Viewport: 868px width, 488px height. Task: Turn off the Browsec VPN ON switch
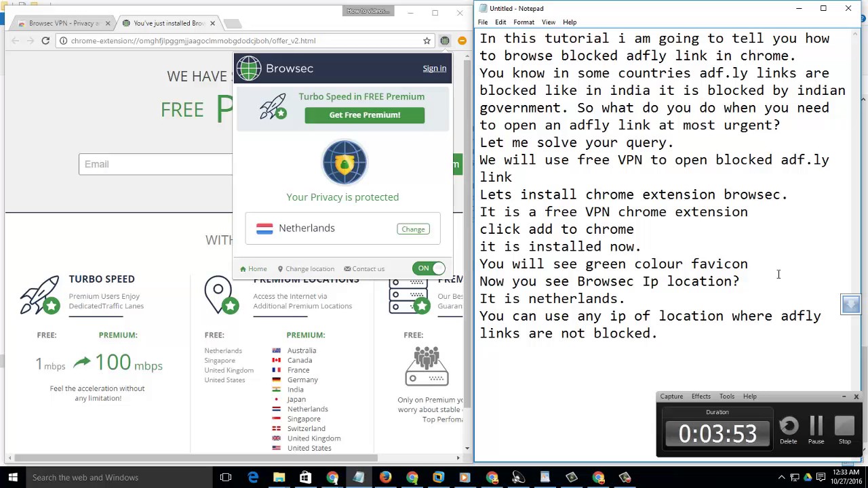pyautogui.click(x=429, y=268)
